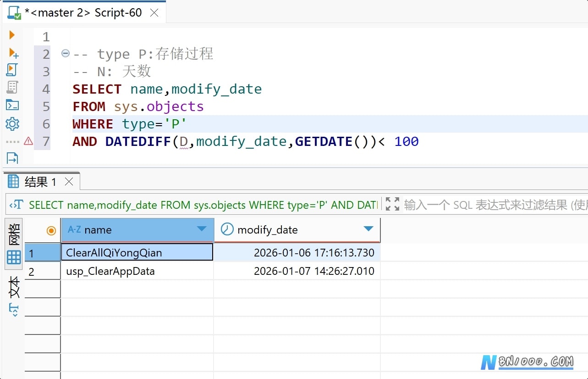The width and height of the screenshot is (588, 379).
Task: Execute the statement in a new tab
Action: point(13,53)
